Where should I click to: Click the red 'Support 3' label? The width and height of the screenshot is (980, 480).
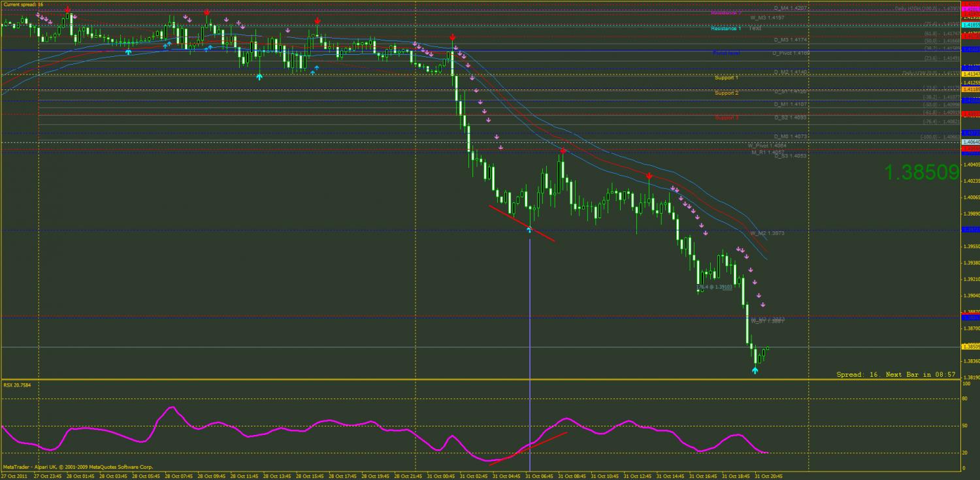click(x=727, y=118)
